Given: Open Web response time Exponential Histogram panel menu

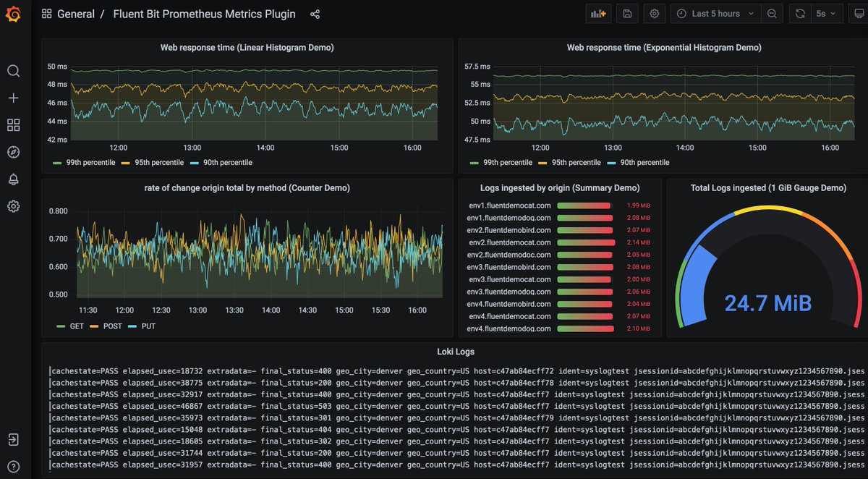Looking at the screenshot, I should pyautogui.click(x=663, y=48).
